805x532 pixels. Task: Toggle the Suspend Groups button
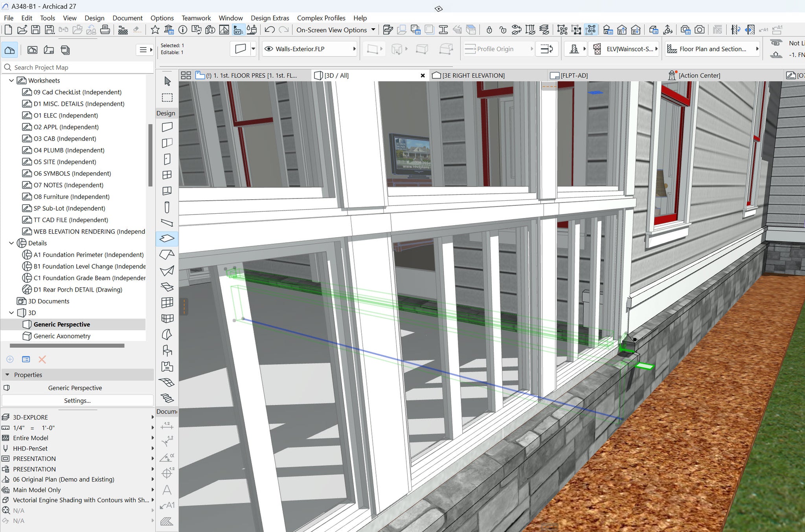[x=590, y=30]
